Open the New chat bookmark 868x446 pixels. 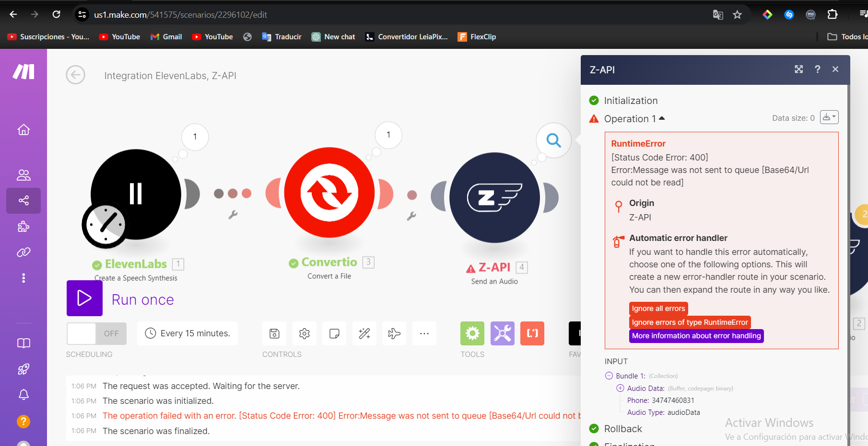[x=333, y=37]
